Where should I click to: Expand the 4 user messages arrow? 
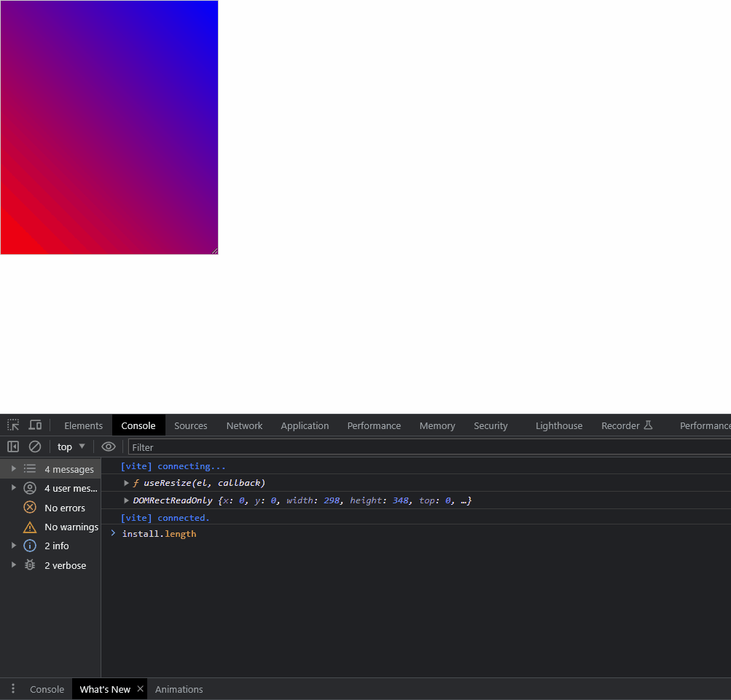pos(14,487)
